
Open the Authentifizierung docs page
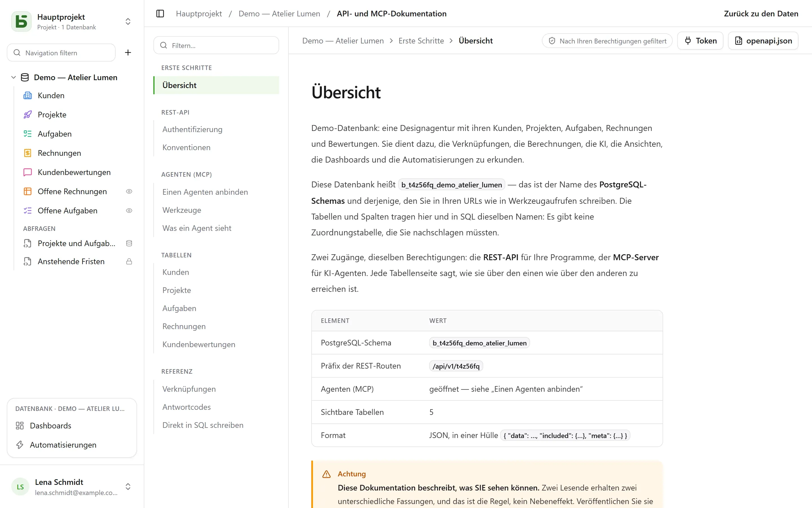192,130
